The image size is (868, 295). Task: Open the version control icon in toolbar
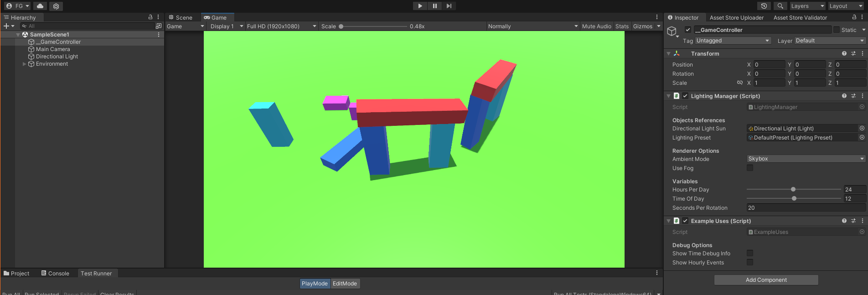56,6
